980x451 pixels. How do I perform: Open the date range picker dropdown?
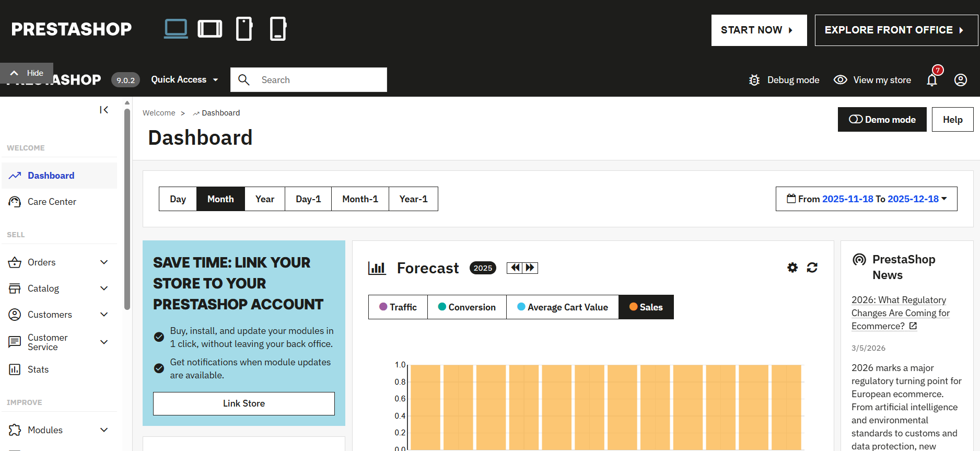pos(867,199)
